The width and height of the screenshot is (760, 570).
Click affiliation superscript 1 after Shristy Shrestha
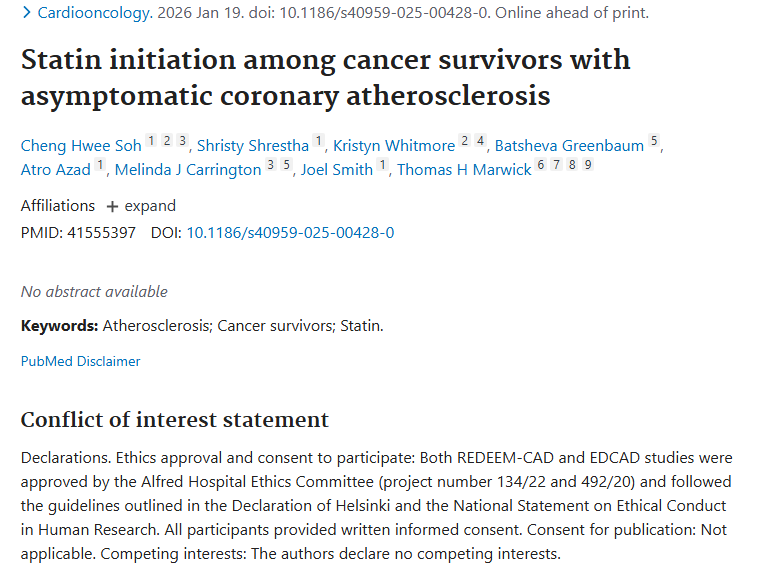(x=319, y=142)
